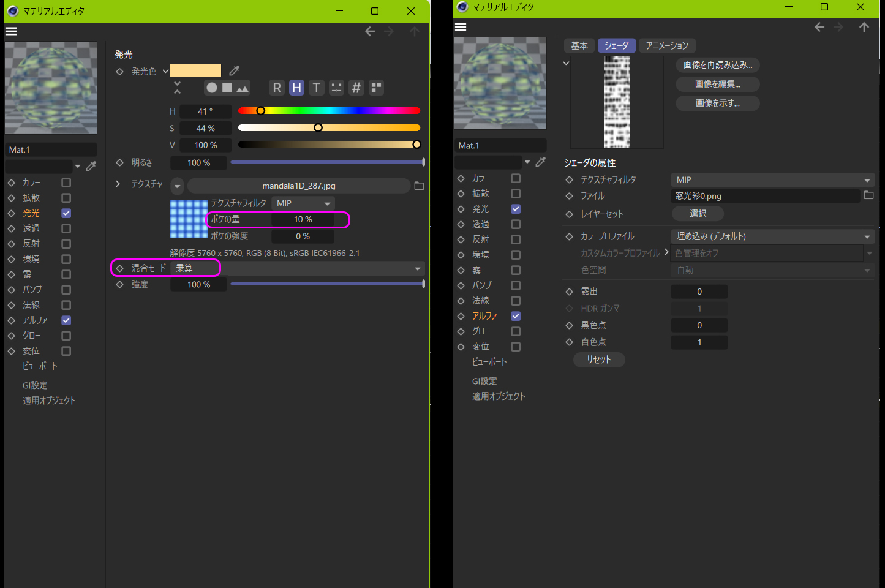Toggle the 反射 checkbox in the left editor

[66, 244]
